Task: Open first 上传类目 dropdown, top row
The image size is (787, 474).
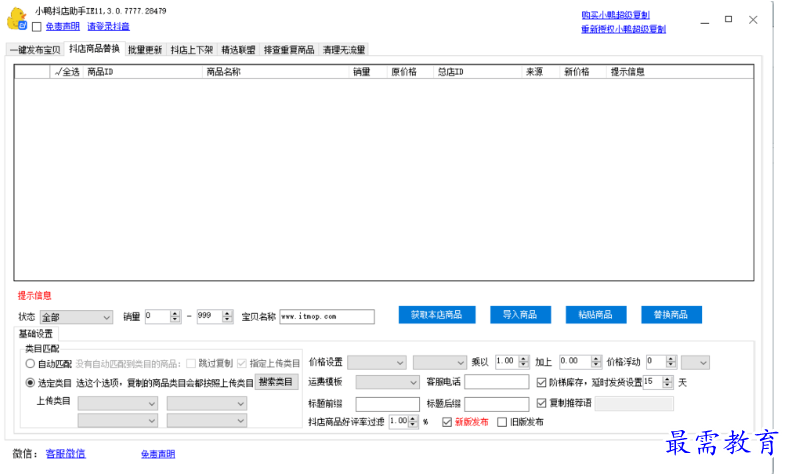Action: [x=117, y=404]
